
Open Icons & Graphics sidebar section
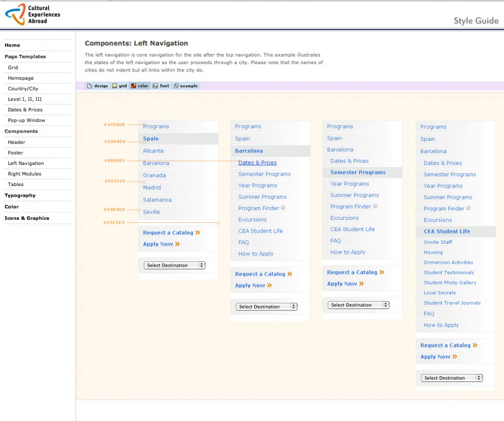point(27,218)
